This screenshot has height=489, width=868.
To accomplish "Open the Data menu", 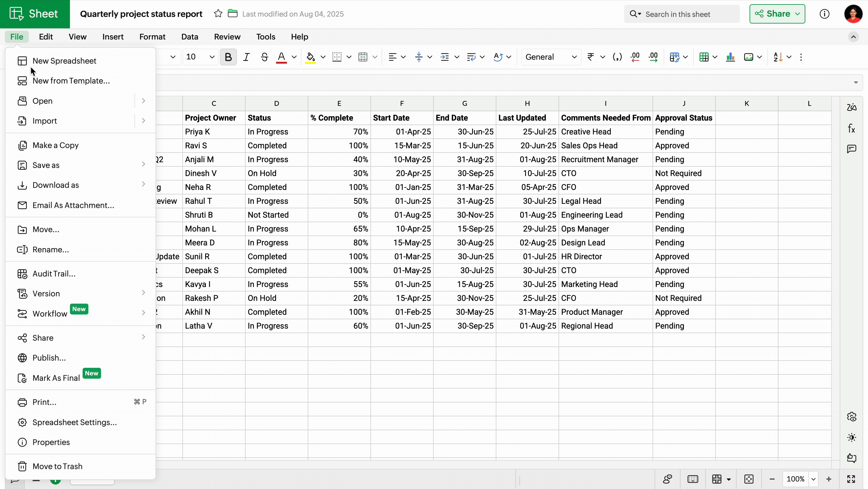I will coord(189,37).
